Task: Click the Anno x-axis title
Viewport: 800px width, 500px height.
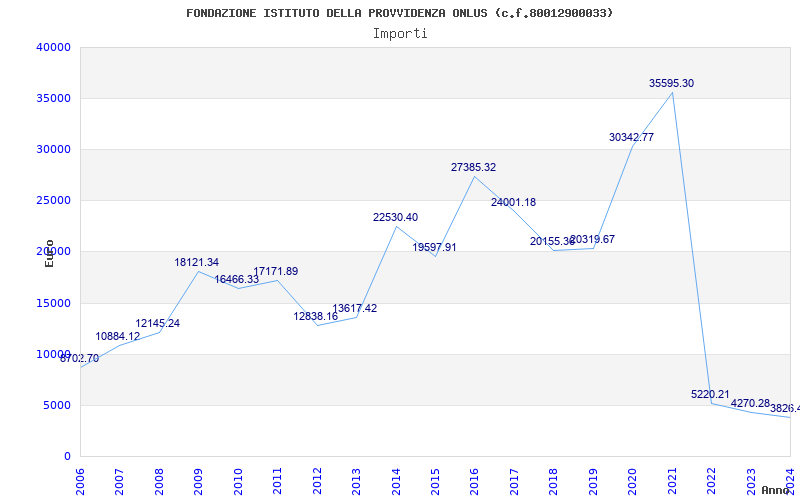Action: pyautogui.click(x=776, y=490)
